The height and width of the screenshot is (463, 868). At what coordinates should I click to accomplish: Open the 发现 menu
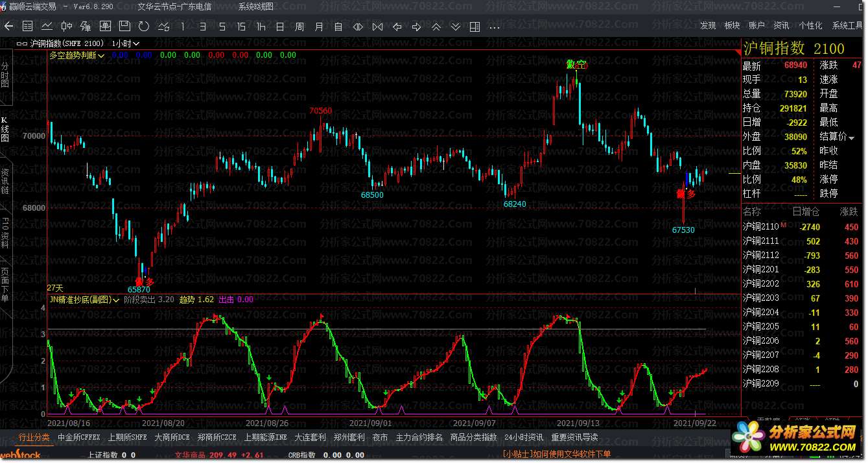(708, 25)
